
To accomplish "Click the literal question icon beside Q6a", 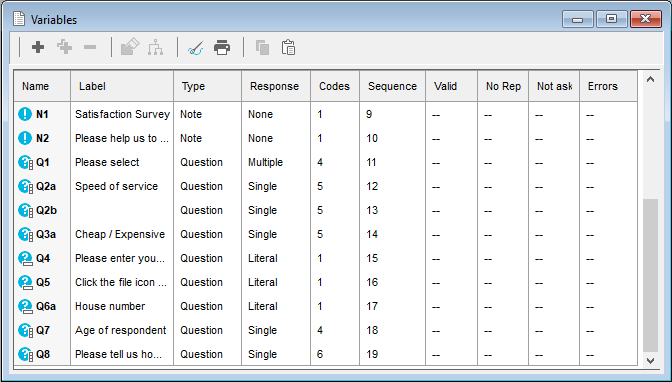I will (26, 307).
